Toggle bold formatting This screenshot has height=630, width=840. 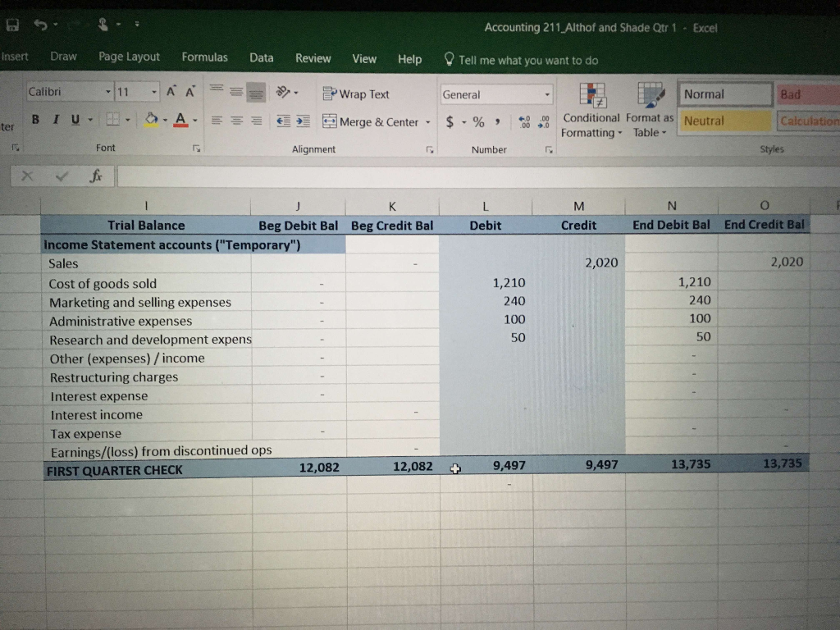click(34, 119)
